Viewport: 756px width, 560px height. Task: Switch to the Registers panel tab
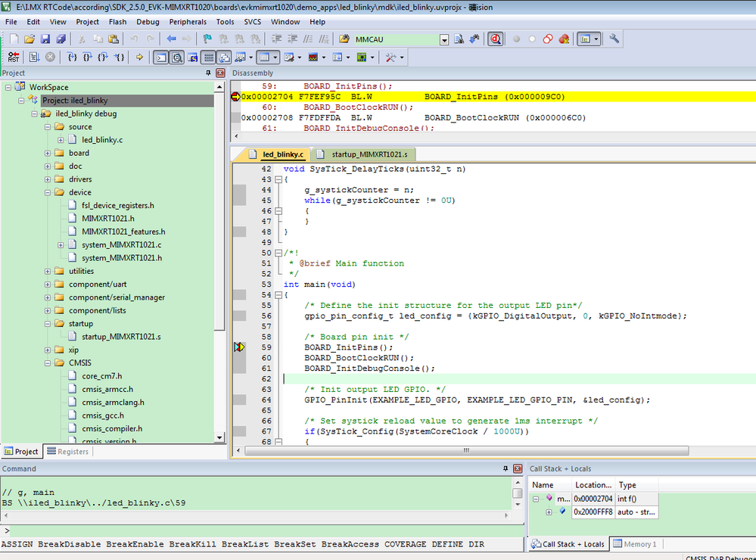(x=67, y=452)
